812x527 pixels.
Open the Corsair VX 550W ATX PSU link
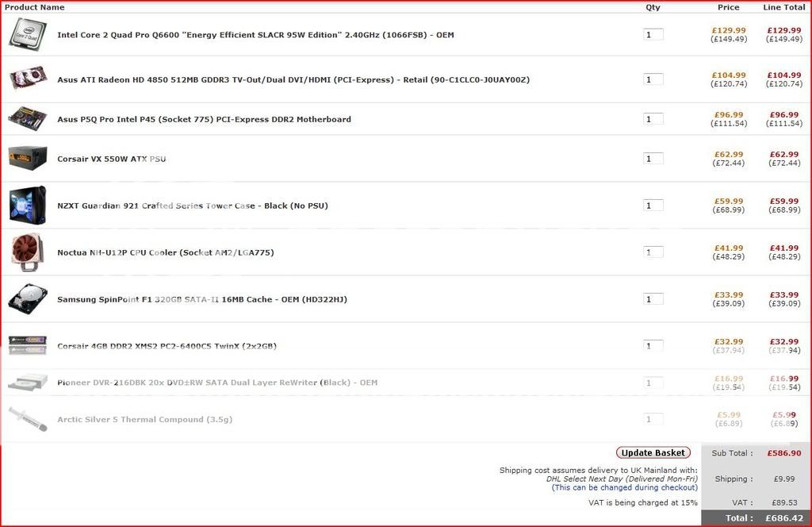click(x=111, y=159)
